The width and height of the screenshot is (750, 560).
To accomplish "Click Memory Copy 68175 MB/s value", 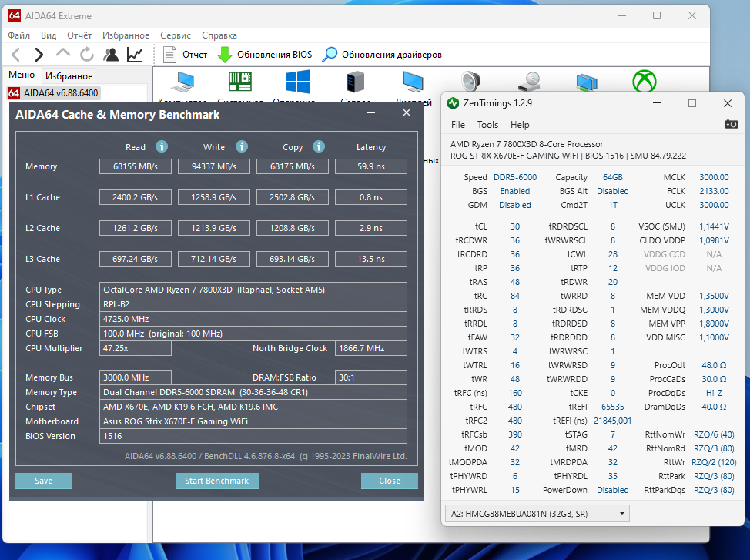I will pos(293,166).
